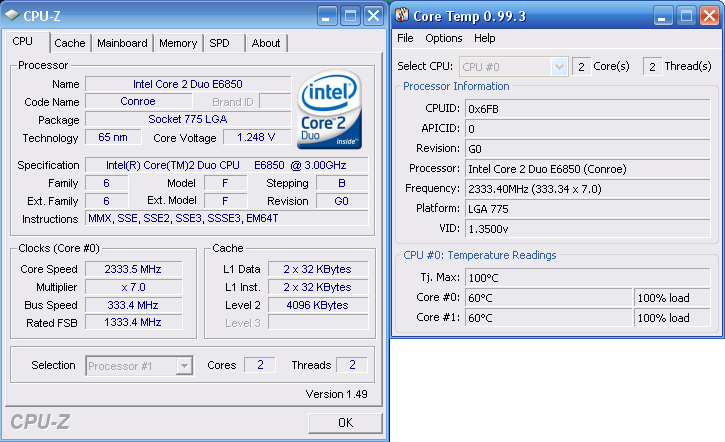Click the Stepping value B
This screenshot has height=442, width=725.
342,183
